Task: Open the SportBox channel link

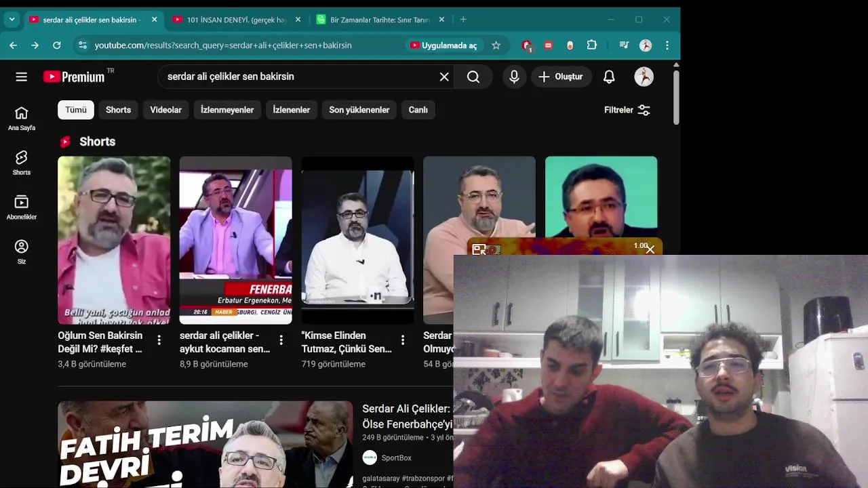Action: click(x=396, y=458)
